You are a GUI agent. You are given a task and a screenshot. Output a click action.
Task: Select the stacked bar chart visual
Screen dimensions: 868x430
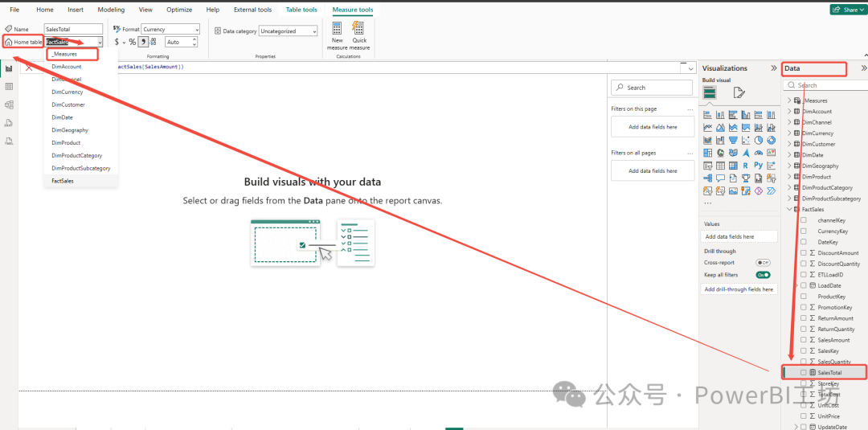[707, 115]
